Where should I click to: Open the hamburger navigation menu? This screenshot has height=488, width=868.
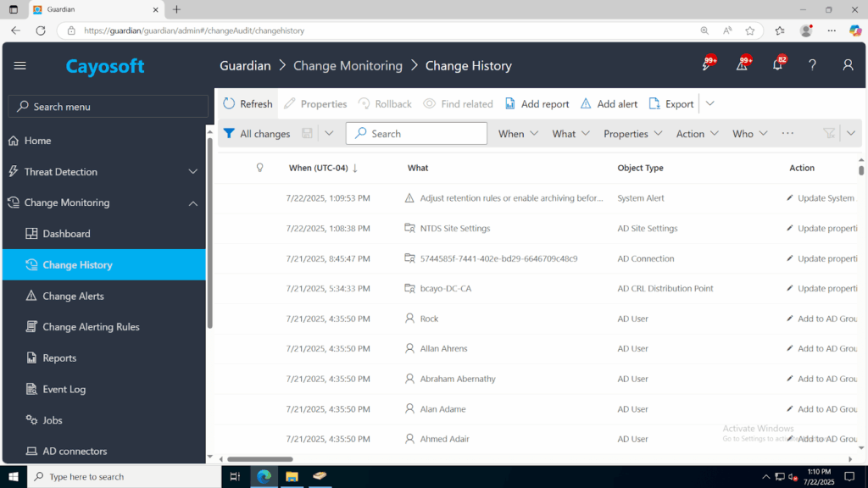(20, 66)
